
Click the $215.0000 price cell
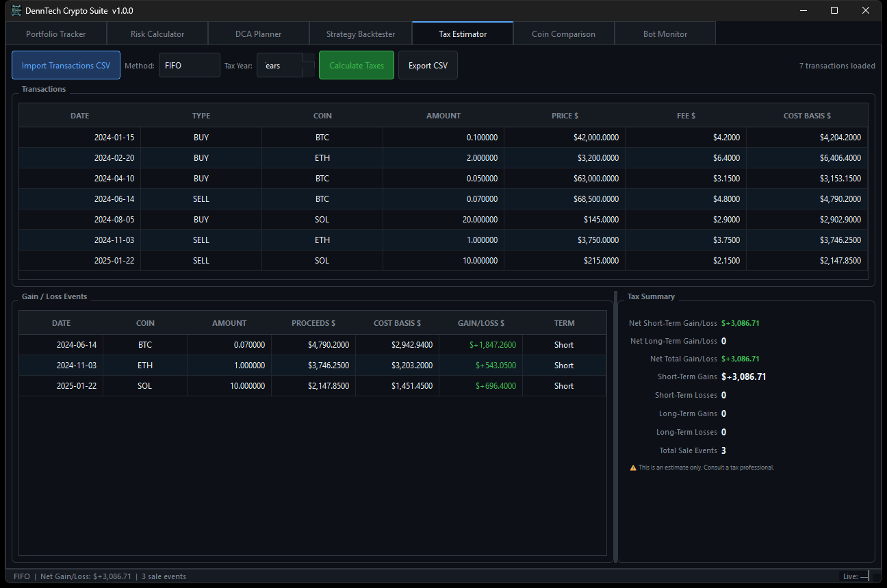click(x=565, y=261)
